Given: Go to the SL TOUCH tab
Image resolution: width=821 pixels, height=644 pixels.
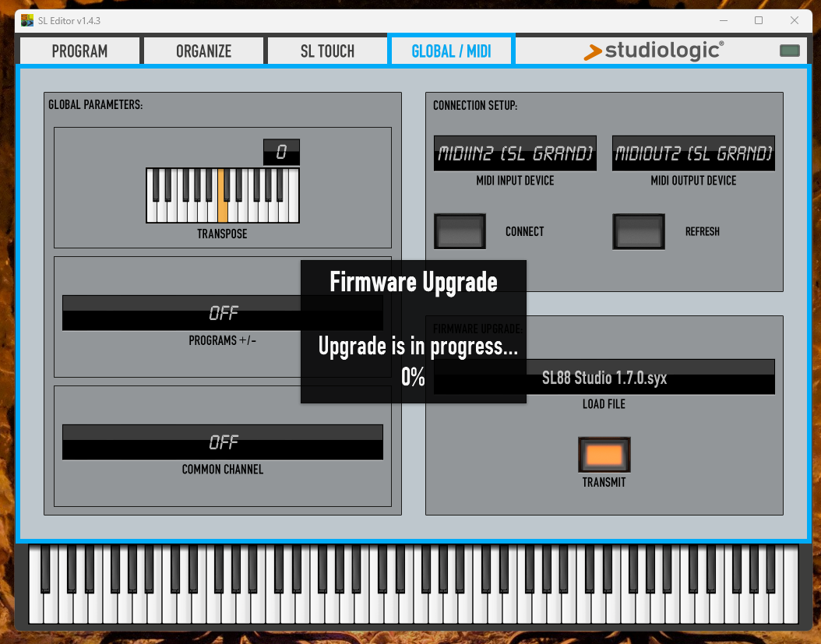Looking at the screenshot, I should pyautogui.click(x=327, y=51).
